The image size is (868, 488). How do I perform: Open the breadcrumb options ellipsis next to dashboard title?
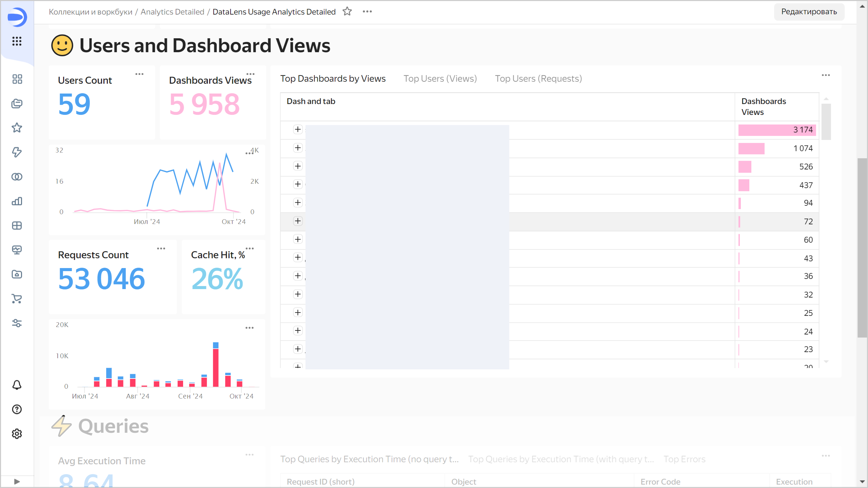point(368,11)
